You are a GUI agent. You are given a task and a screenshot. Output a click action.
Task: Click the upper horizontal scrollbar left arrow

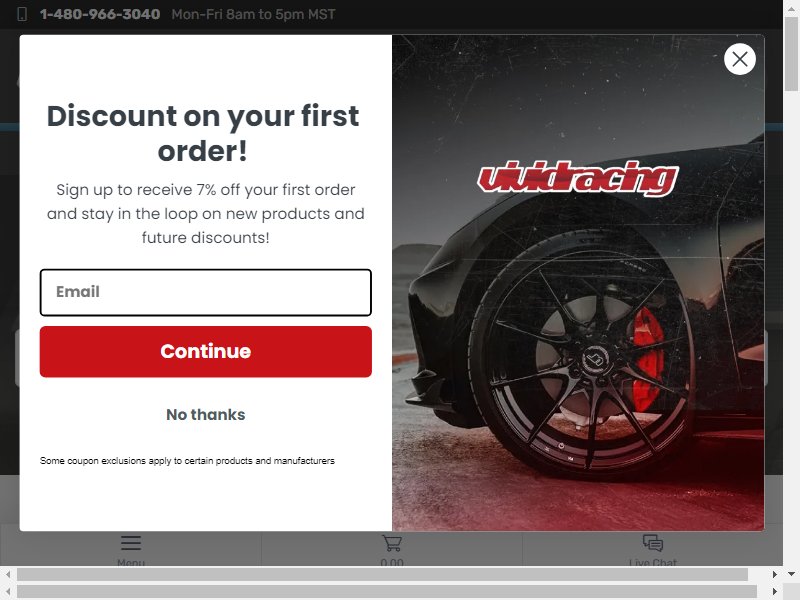click(7, 574)
